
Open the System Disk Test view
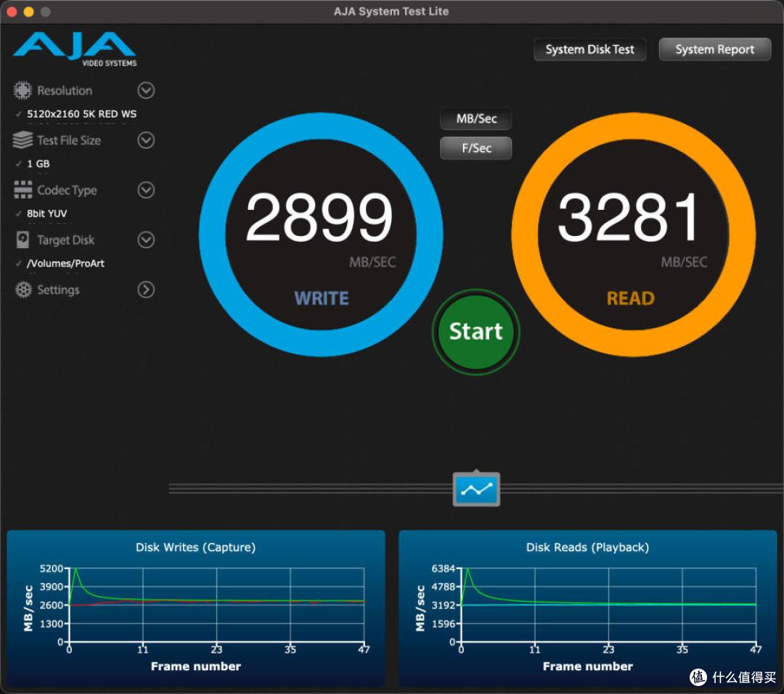589,49
